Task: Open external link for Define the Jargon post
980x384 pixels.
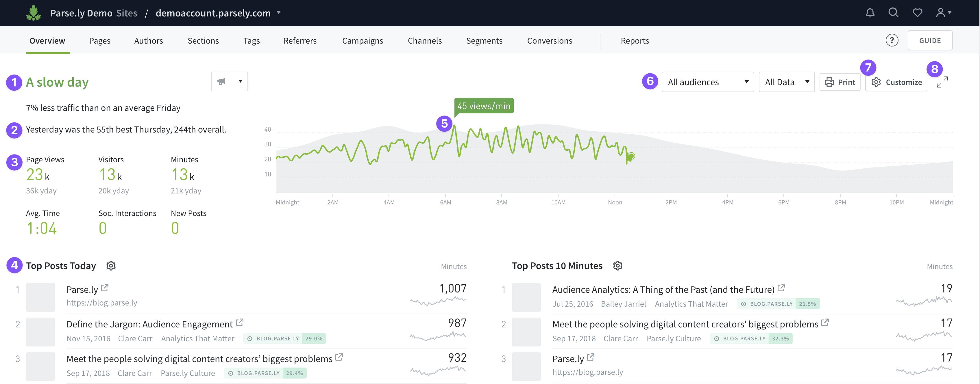Action: [x=239, y=323]
